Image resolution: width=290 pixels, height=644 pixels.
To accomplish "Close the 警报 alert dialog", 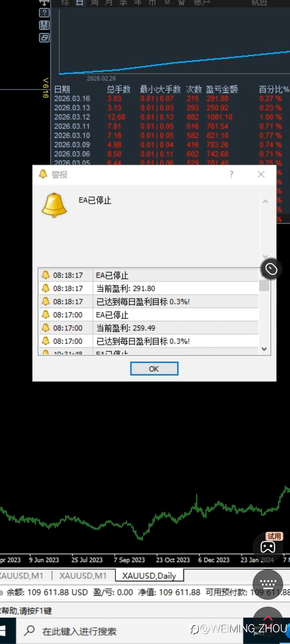I will [x=261, y=174].
